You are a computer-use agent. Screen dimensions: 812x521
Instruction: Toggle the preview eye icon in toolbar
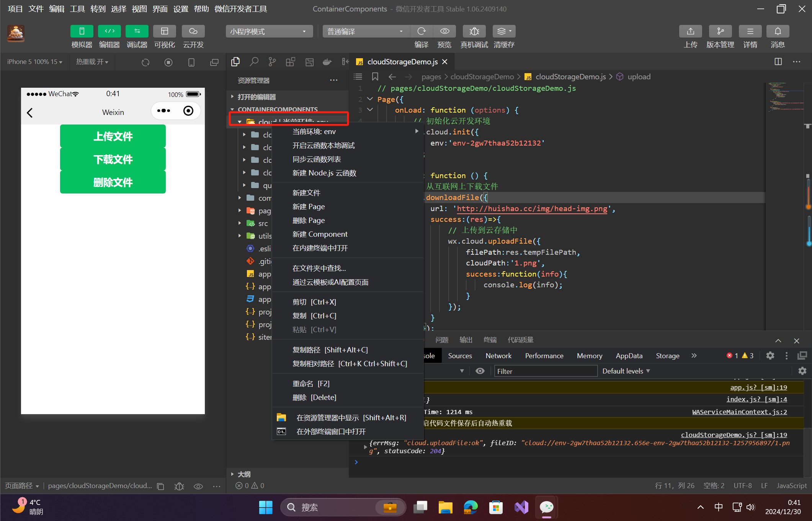444,31
